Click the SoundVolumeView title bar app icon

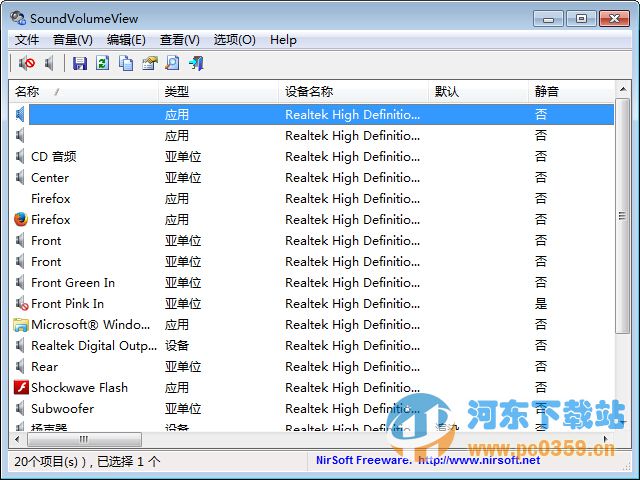click(18, 18)
